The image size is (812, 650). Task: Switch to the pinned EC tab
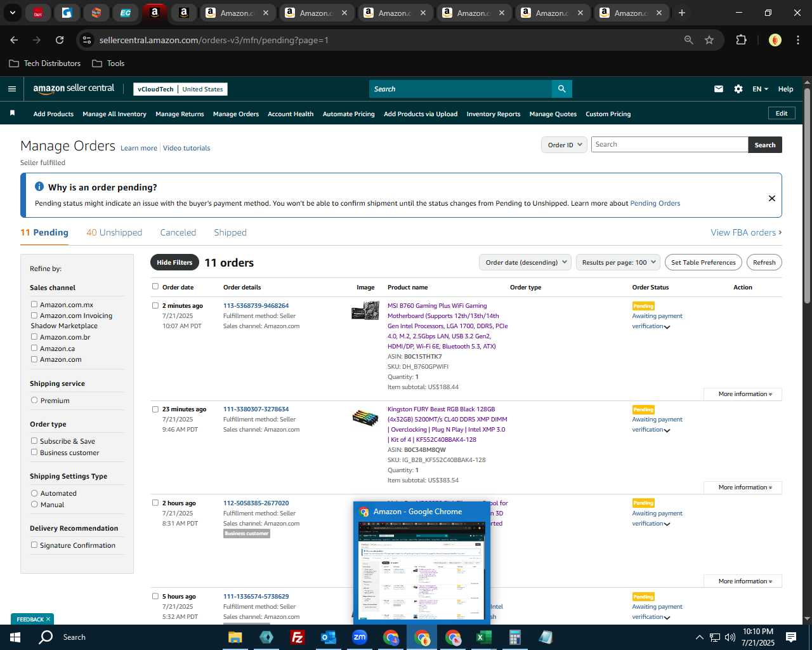(126, 13)
